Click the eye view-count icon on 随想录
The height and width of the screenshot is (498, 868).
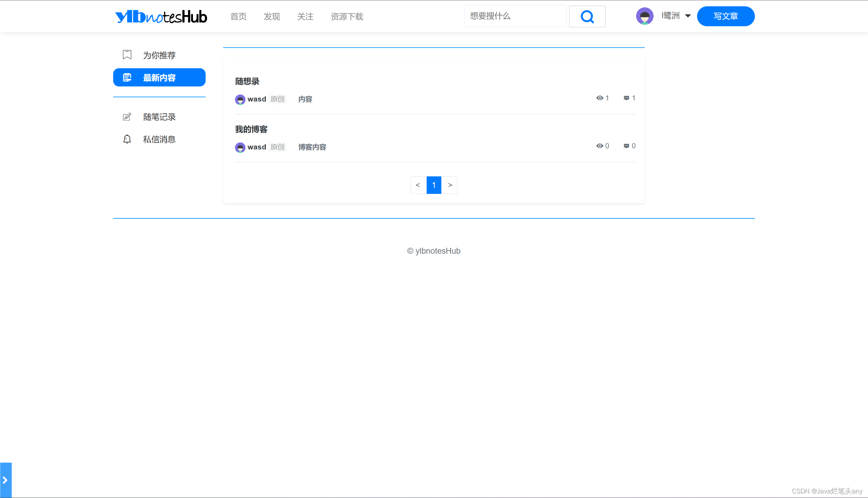[600, 98]
